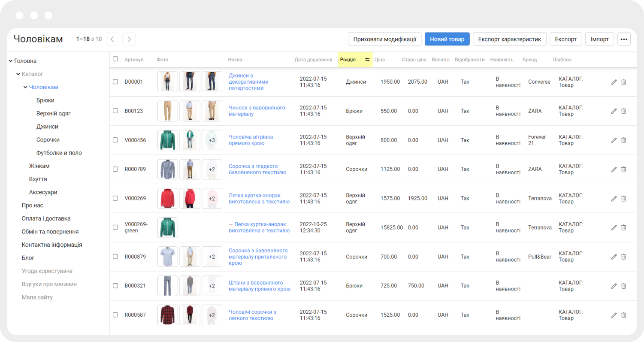
Task: Open the filter icon in Розділ column
Action: point(367,60)
